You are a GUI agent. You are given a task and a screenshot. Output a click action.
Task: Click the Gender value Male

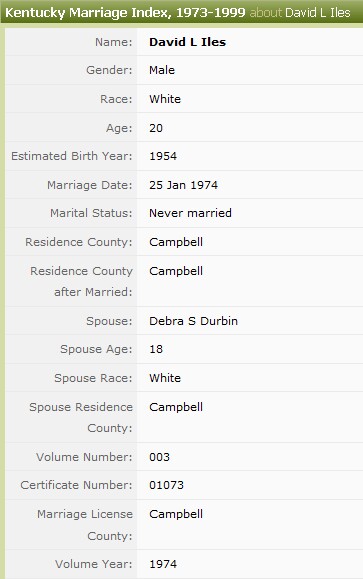pyautogui.click(x=162, y=70)
